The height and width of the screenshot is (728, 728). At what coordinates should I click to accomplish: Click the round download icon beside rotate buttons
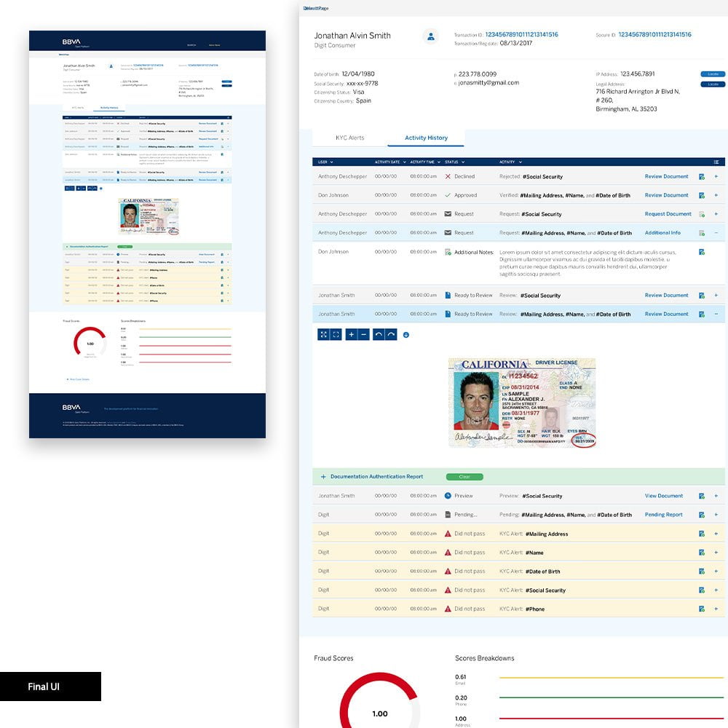[405, 335]
